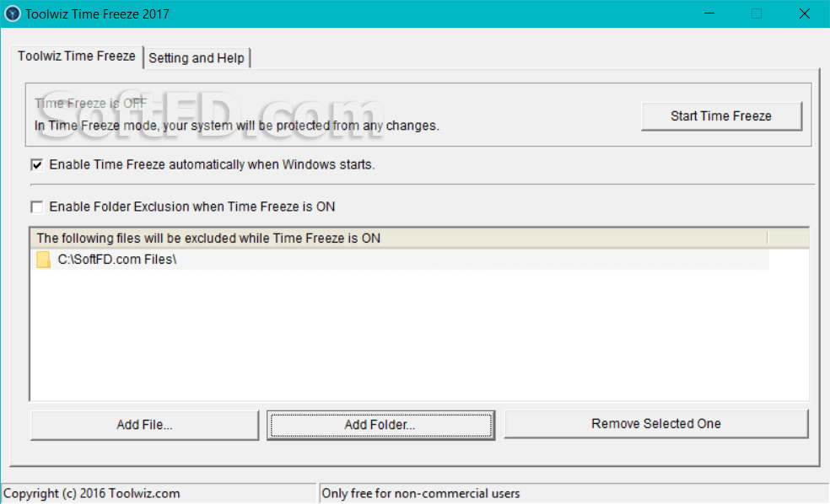Toggle Enable Time Freeze automatically when Windows starts
The width and height of the screenshot is (830, 504).
coord(36,165)
